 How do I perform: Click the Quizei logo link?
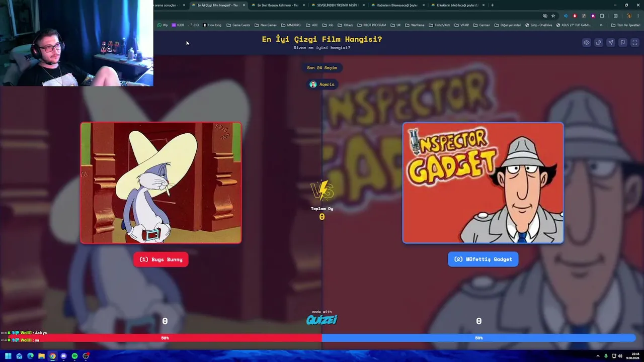pyautogui.click(x=322, y=319)
